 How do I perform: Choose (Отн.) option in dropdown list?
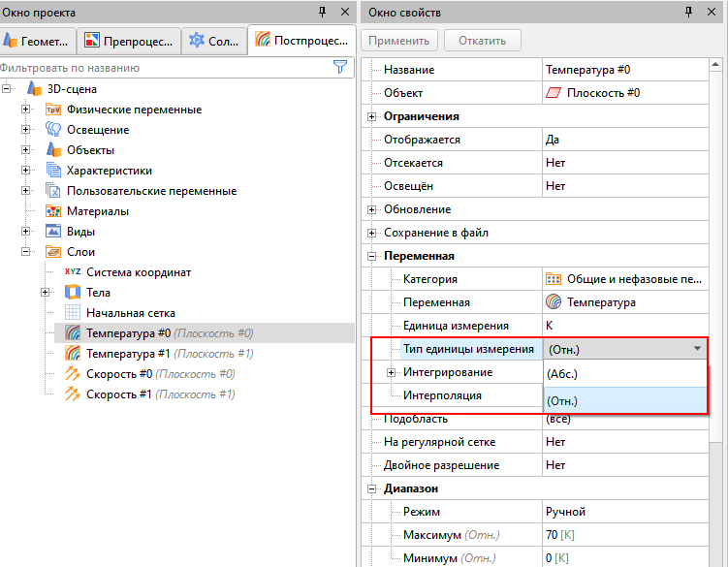pyautogui.click(x=625, y=399)
